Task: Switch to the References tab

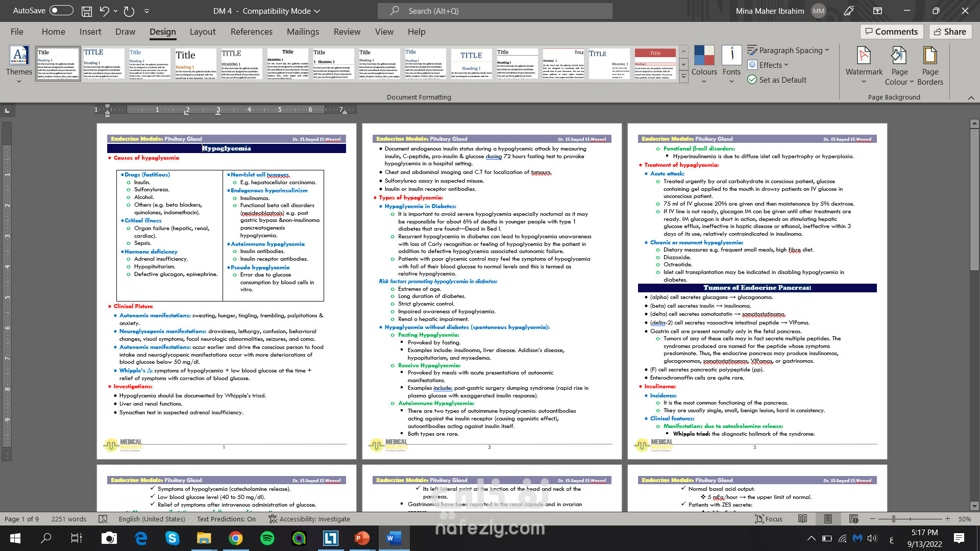Action: click(x=252, y=32)
